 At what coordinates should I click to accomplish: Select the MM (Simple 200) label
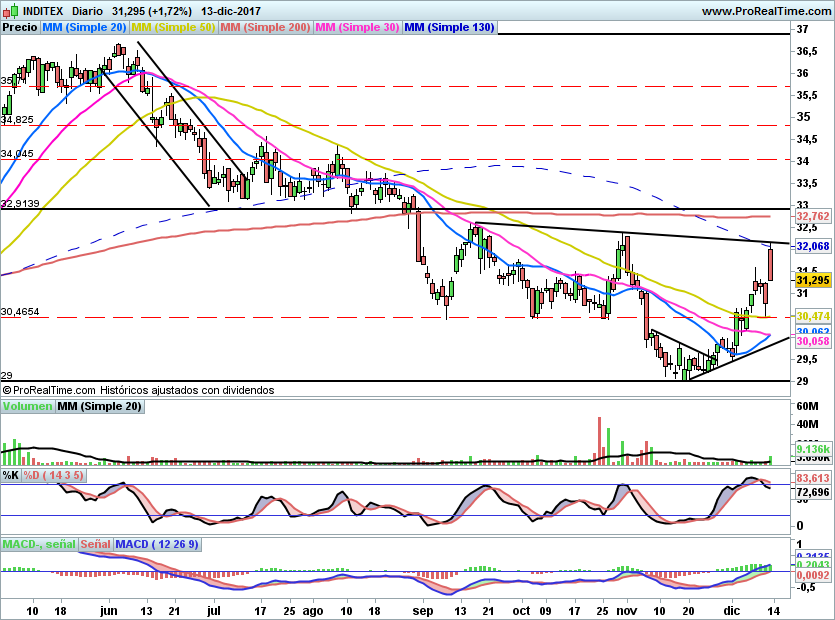pos(266,27)
